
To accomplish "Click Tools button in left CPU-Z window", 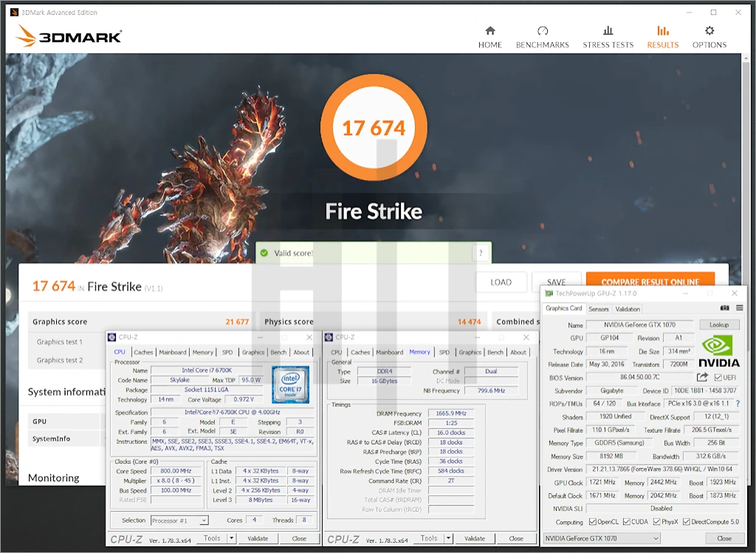I will coord(212,538).
